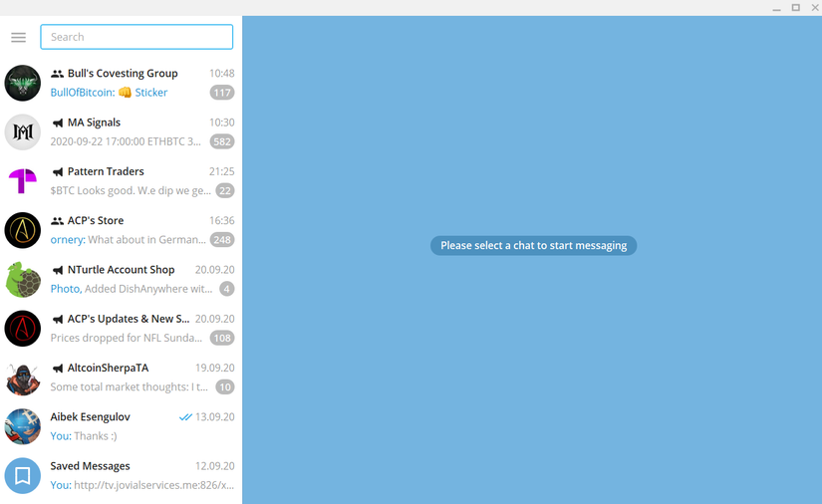Click the fist sticker emoji preview
This screenshot has width=822, height=504.
coord(125,93)
